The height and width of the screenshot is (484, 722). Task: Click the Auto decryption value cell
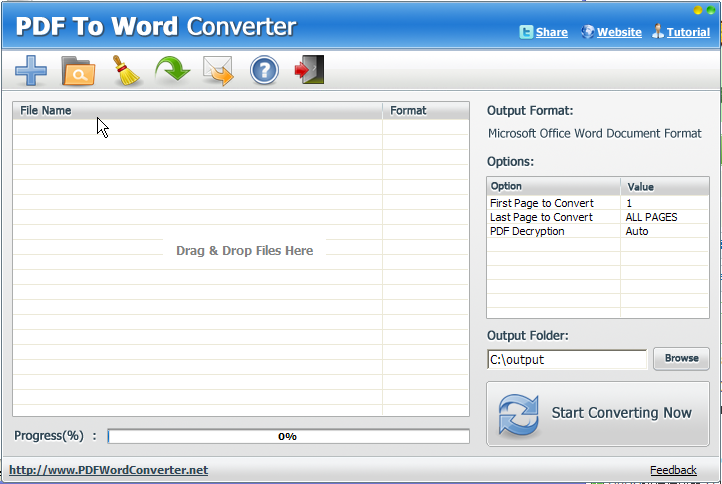664,231
